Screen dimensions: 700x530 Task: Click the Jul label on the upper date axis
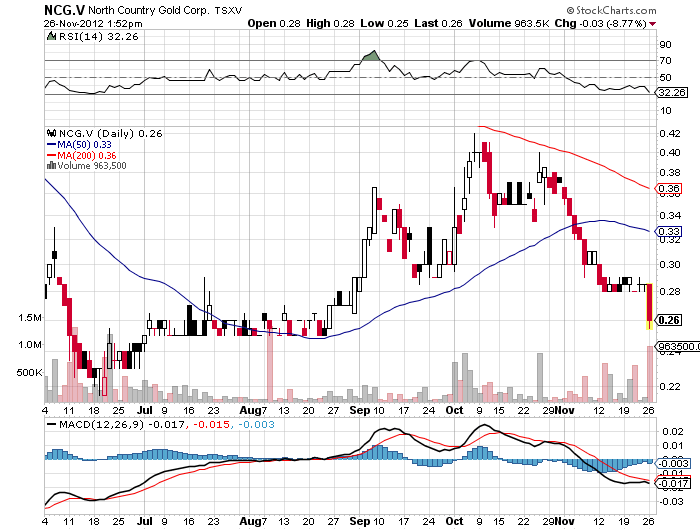145,410
